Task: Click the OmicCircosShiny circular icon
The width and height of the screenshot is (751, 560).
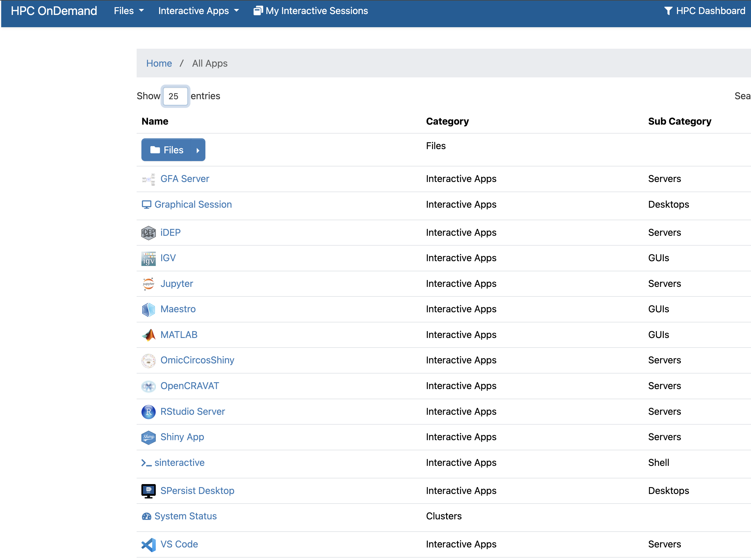Action: coord(148,361)
